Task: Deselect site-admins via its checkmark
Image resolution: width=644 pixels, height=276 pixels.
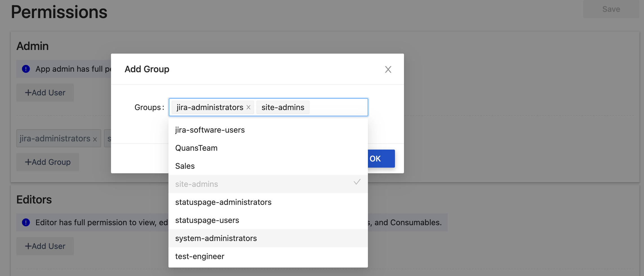Action: (x=357, y=182)
